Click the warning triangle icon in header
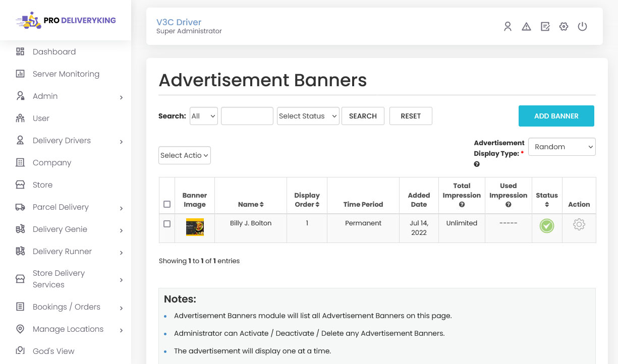This screenshot has width=618, height=364. (527, 27)
